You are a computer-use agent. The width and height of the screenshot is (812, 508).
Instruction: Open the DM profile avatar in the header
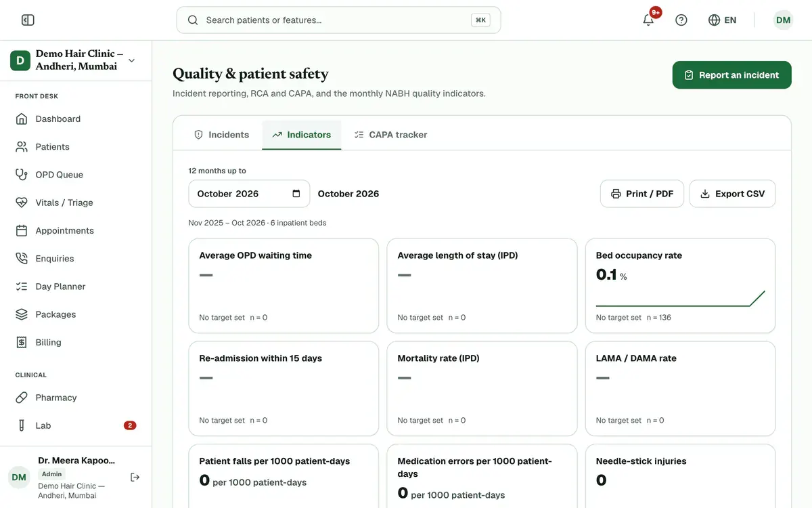784,20
